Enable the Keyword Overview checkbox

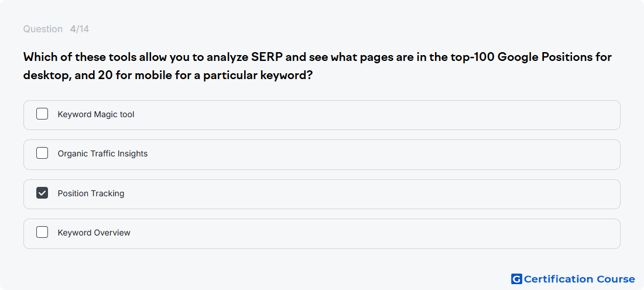pyautogui.click(x=42, y=232)
